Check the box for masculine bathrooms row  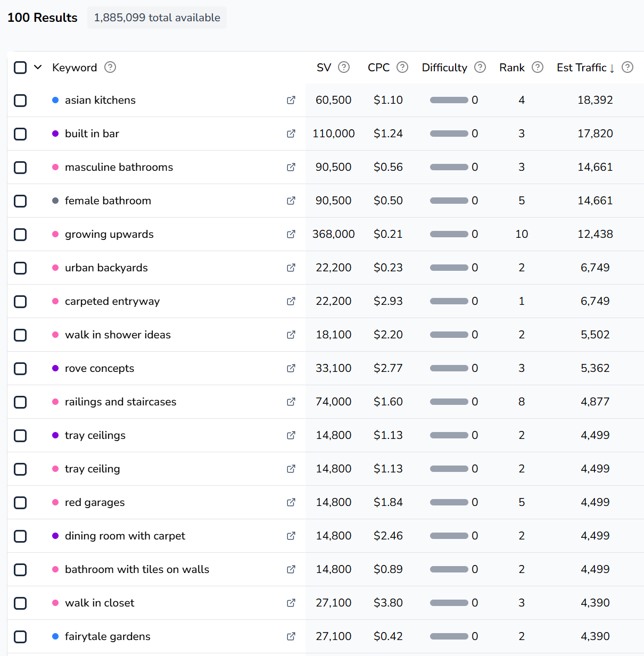pyautogui.click(x=20, y=168)
